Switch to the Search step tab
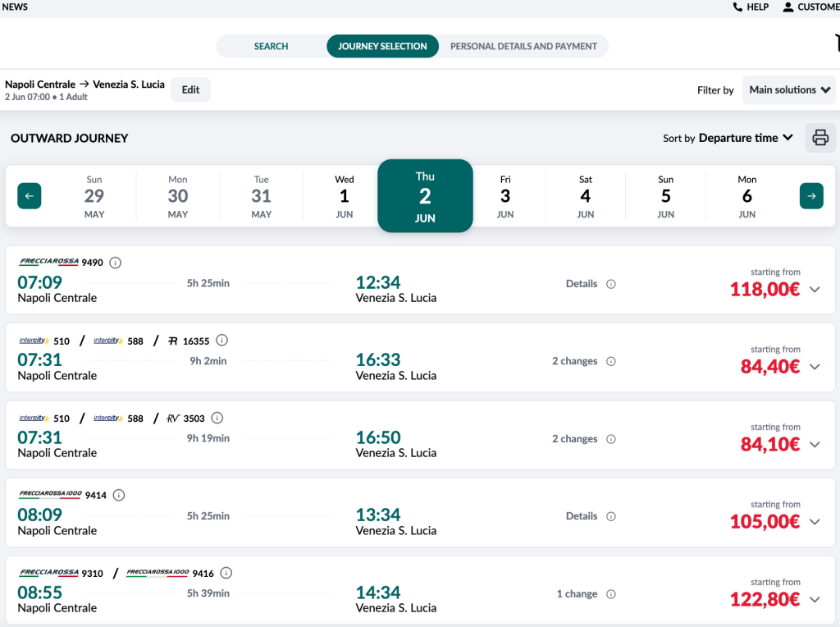The height and width of the screenshot is (627, 840). 271,46
